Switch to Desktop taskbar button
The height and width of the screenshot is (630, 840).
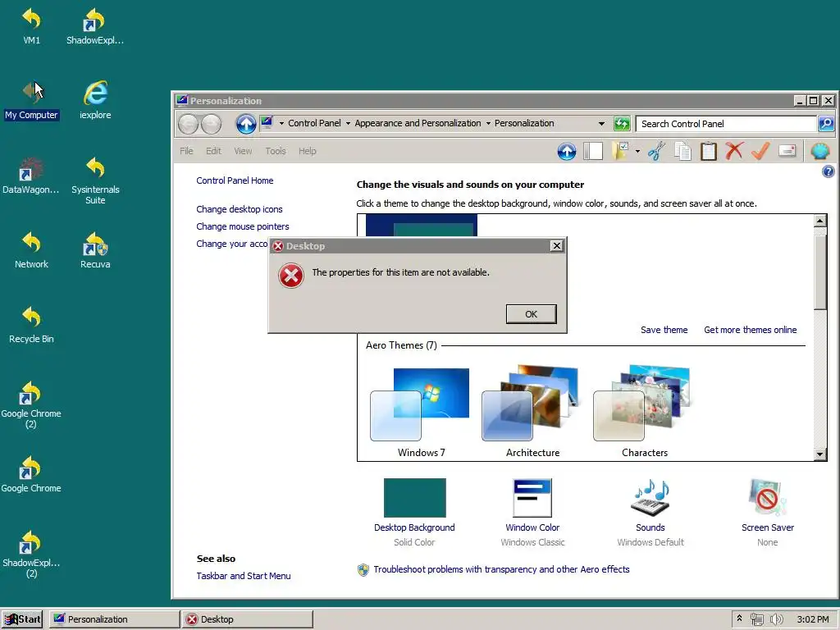coord(248,619)
